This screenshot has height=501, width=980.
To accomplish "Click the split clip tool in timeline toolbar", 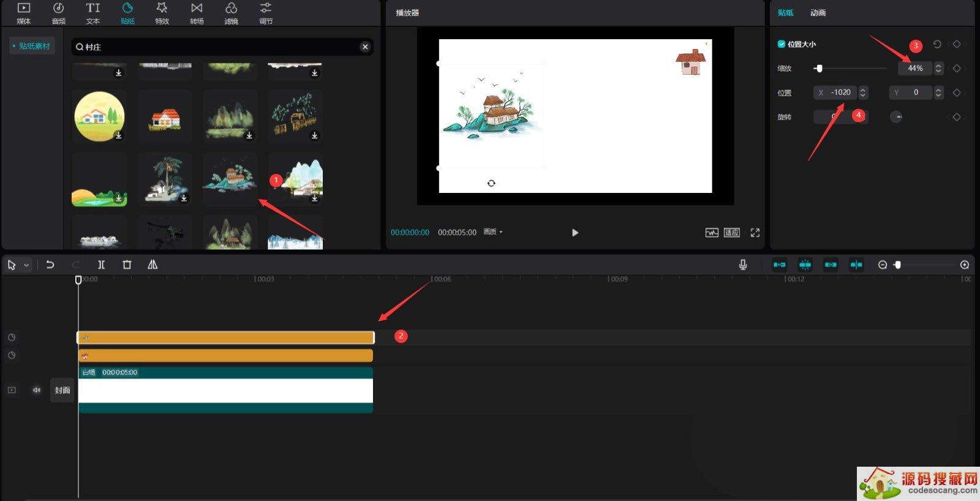I will point(102,265).
